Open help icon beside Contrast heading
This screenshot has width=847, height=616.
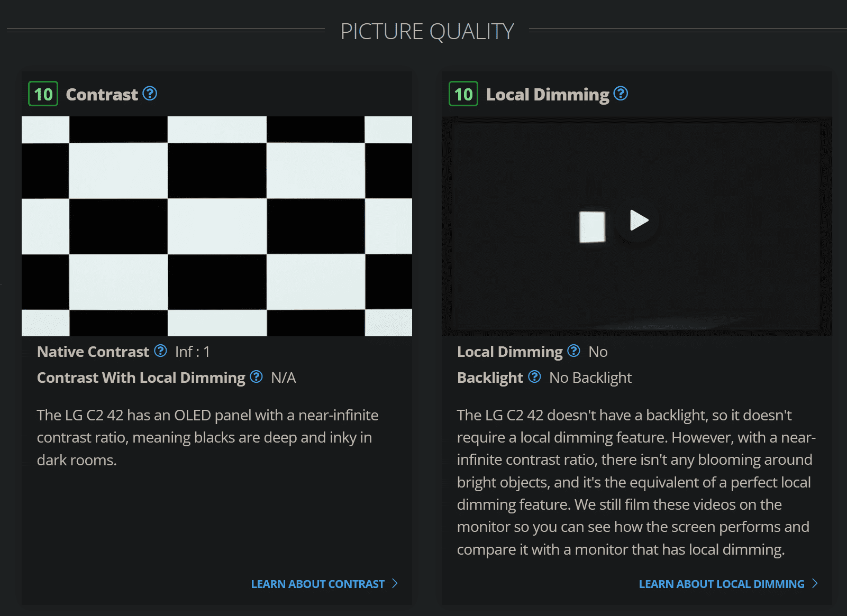[150, 94]
